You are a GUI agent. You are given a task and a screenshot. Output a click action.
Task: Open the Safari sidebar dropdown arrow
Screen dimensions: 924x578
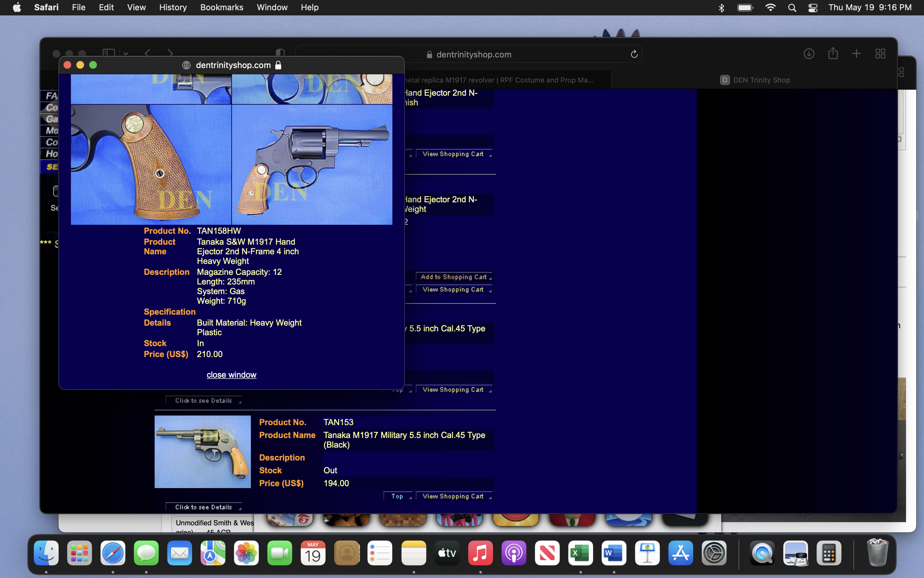[126, 54]
